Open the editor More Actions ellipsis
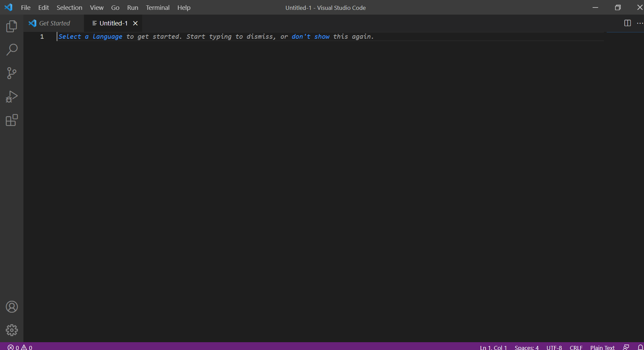The image size is (644, 350). coord(640,23)
